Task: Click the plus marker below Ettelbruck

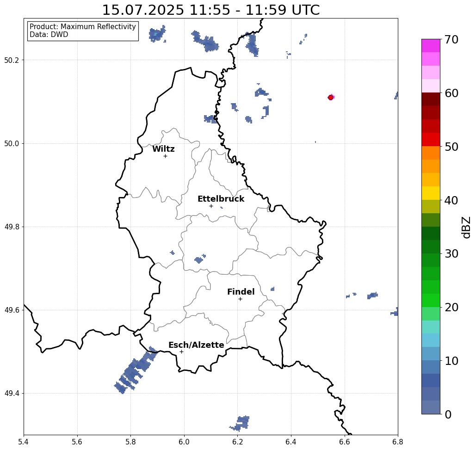Action: 211,206
